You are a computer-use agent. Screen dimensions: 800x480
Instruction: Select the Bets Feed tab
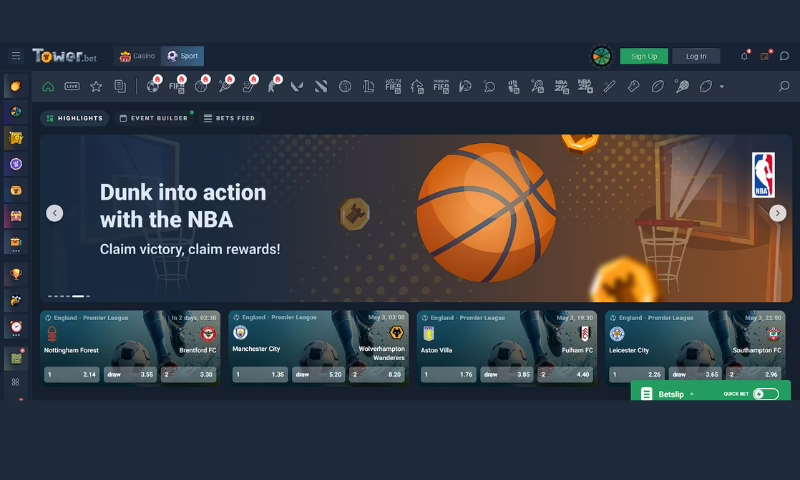(x=229, y=118)
